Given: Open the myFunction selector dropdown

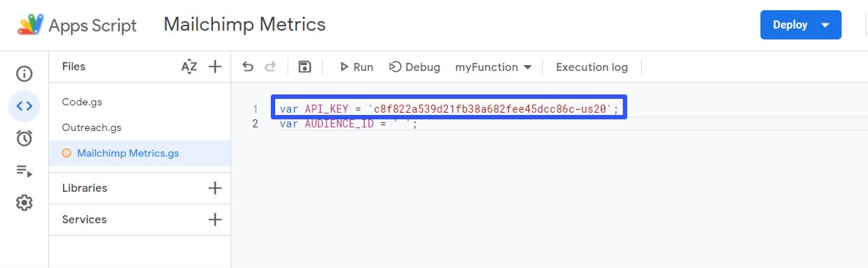Looking at the screenshot, I should point(493,67).
